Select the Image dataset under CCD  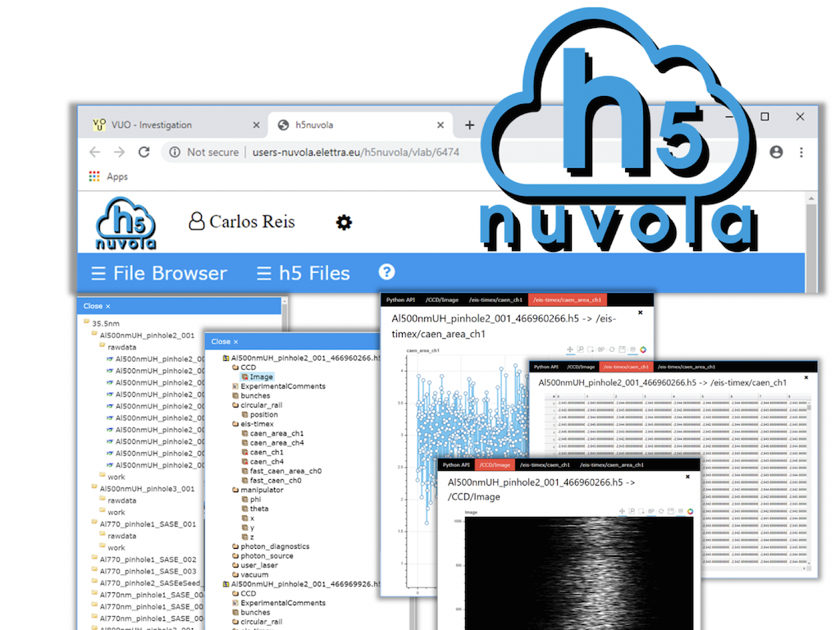tap(262, 377)
